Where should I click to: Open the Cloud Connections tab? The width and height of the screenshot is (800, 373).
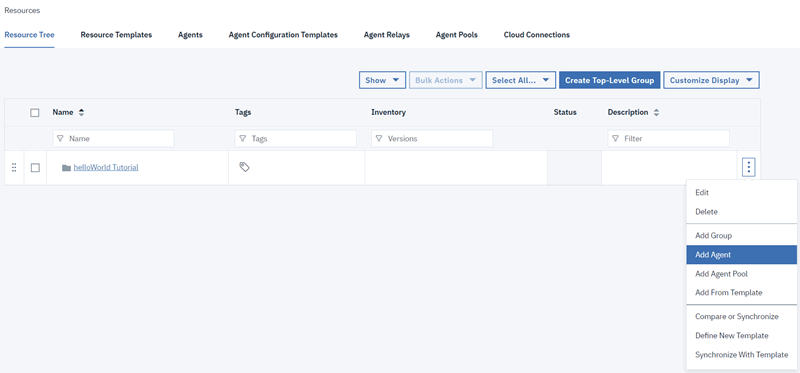click(537, 35)
